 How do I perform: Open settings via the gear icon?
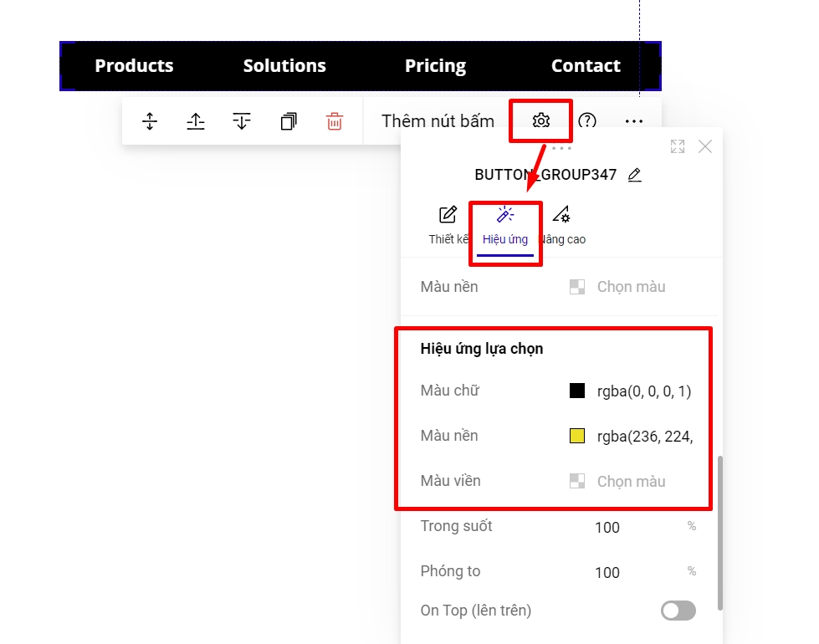[x=541, y=121]
